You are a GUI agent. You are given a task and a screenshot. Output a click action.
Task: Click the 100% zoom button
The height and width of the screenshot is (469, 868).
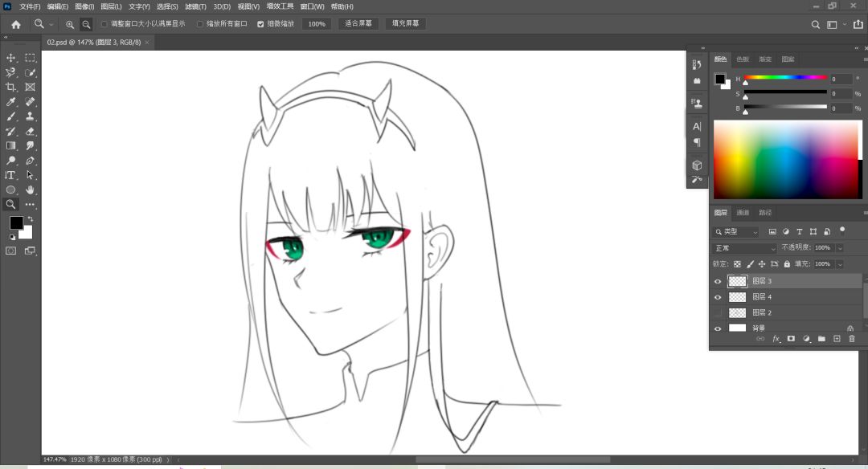tap(317, 24)
